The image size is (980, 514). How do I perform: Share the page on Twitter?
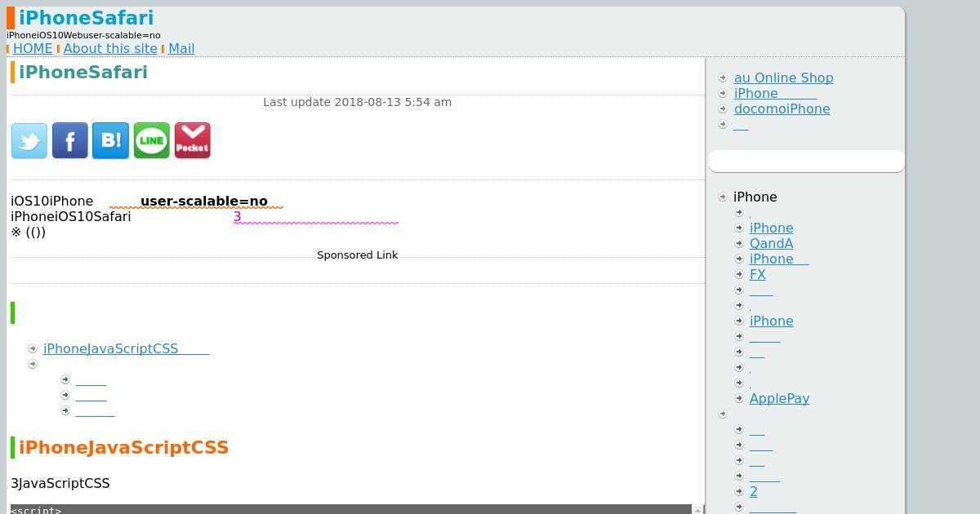pyautogui.click(x=29, y=140)
